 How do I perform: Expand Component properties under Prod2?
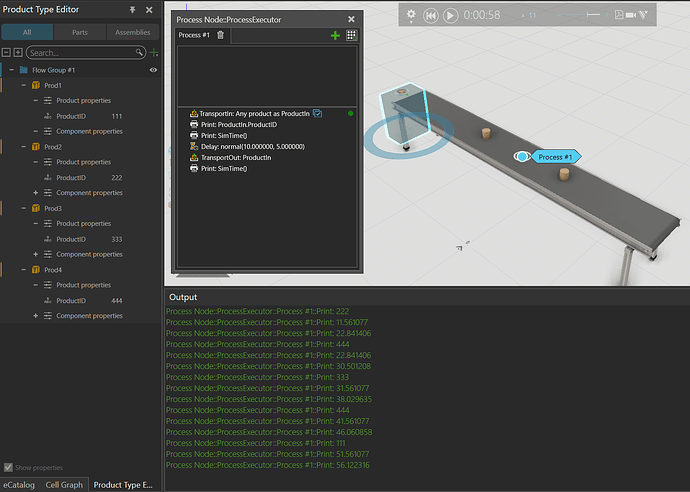click(36, 193)
